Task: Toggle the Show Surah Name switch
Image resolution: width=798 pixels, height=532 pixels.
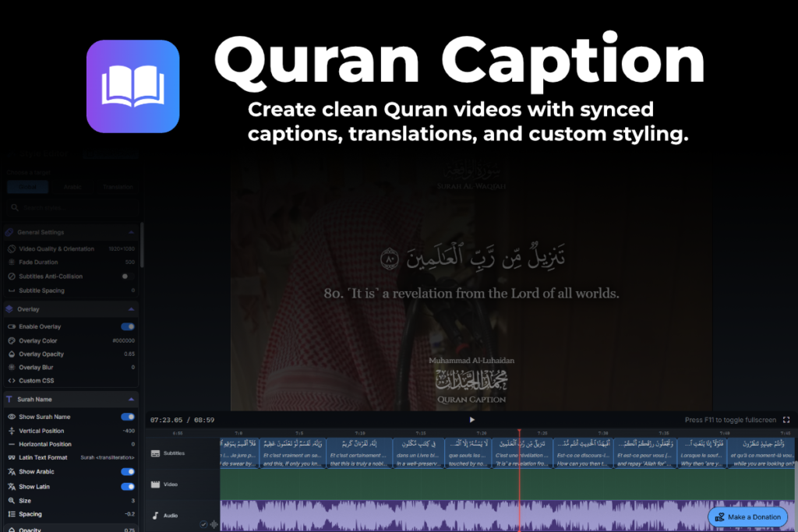Action: click(128, 417)
